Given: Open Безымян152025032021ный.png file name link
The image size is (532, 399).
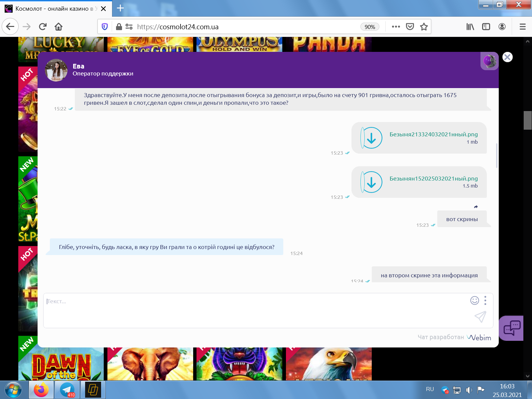Looking at the screenshot, I should click(434, 179).
